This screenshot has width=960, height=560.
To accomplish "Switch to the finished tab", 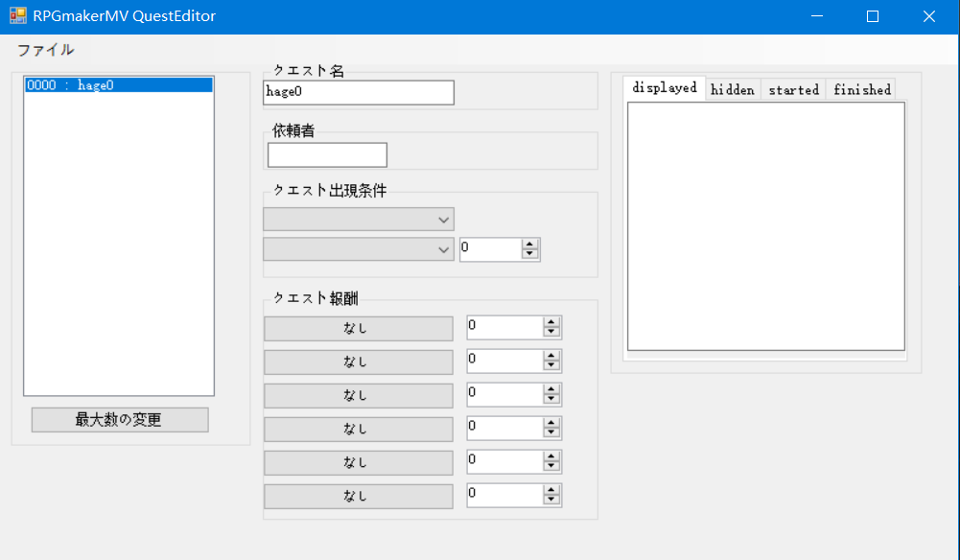I will coord(861,90).
